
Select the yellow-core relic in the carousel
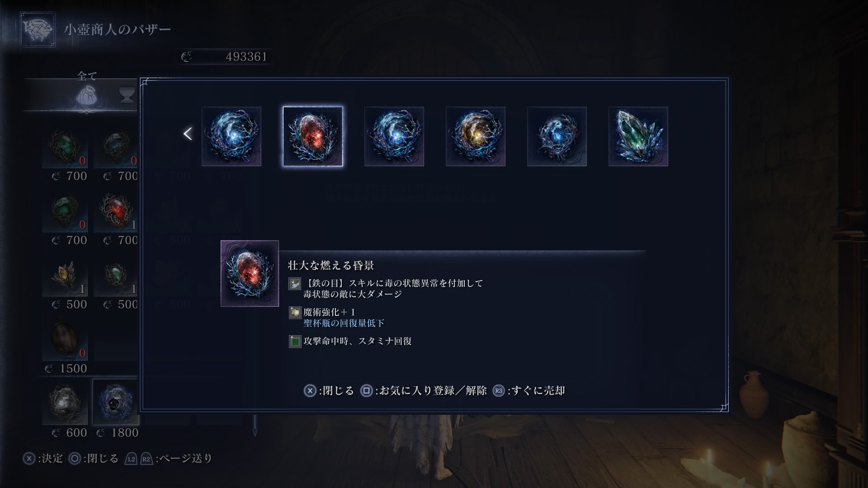point(476,136)
